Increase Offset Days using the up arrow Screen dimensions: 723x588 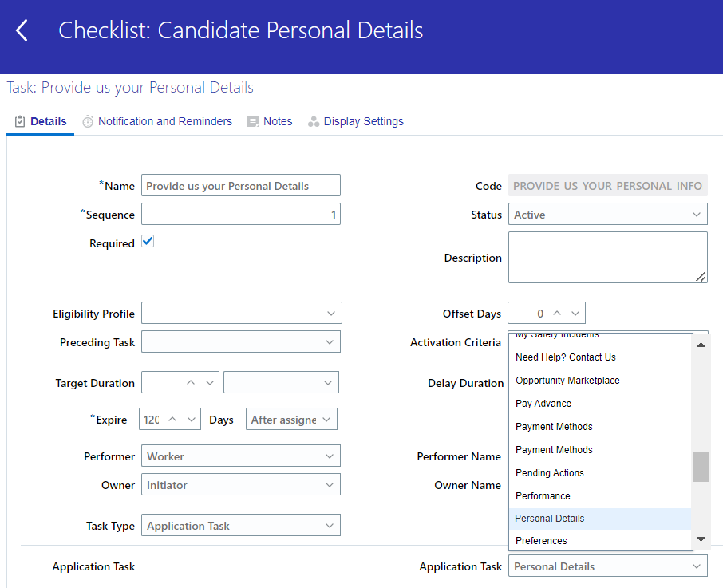pos(556,313)
